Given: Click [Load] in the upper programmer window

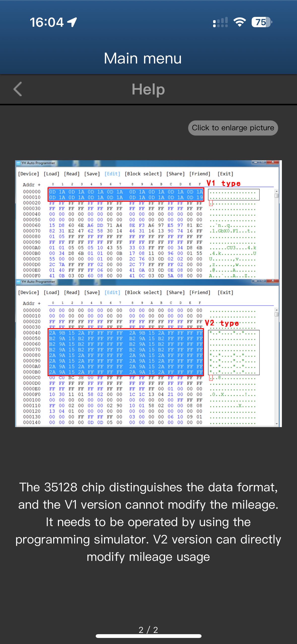Looking at the screenshot, I should (x=51, y=174).
